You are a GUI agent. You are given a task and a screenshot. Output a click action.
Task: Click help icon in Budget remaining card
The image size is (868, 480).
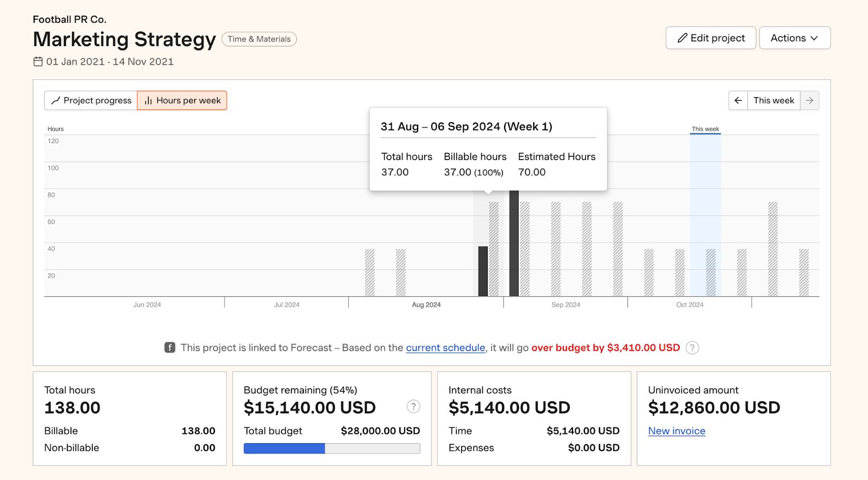tap(413, 407)
